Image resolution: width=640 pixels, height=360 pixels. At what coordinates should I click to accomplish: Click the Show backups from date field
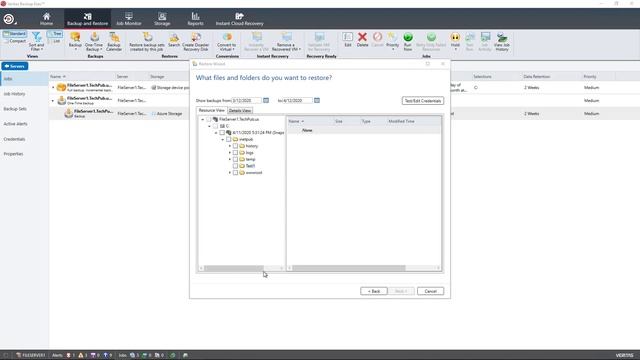pos(247,100)
